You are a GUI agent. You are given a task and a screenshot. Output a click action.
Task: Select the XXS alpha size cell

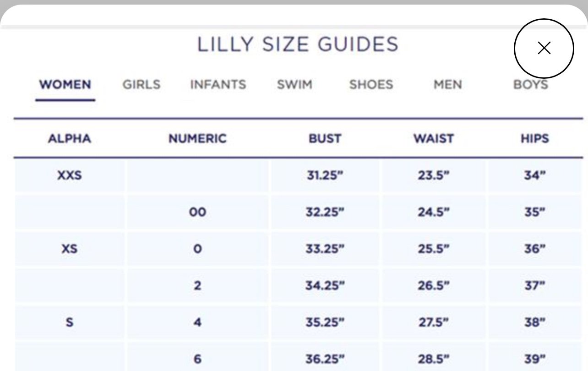tap(70, 175)
